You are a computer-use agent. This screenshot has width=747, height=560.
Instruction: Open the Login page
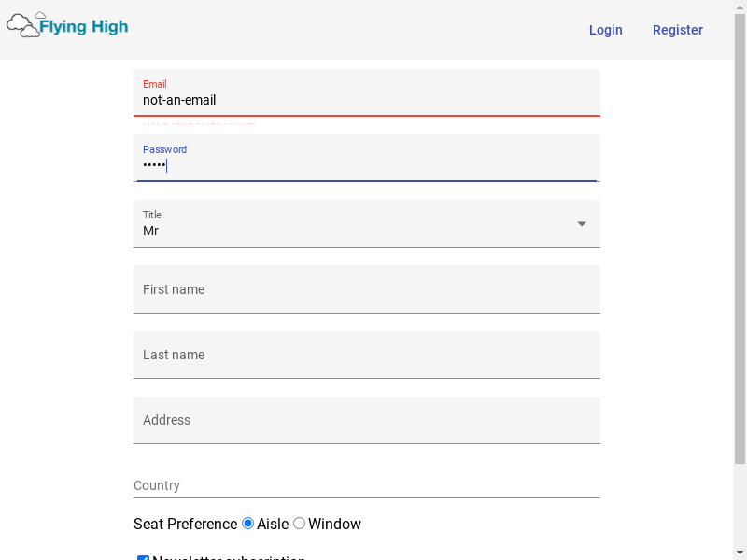pyautogui.click(x=605, y=30)
